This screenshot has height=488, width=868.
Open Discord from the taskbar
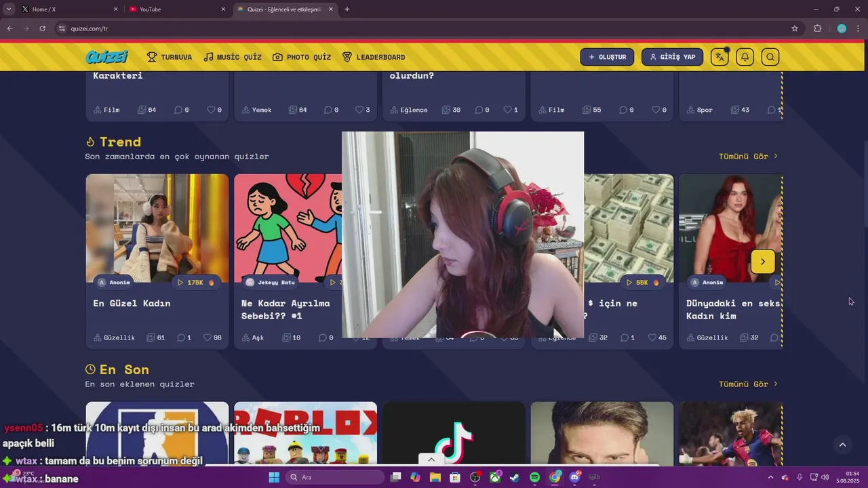(x=575, y=477)
